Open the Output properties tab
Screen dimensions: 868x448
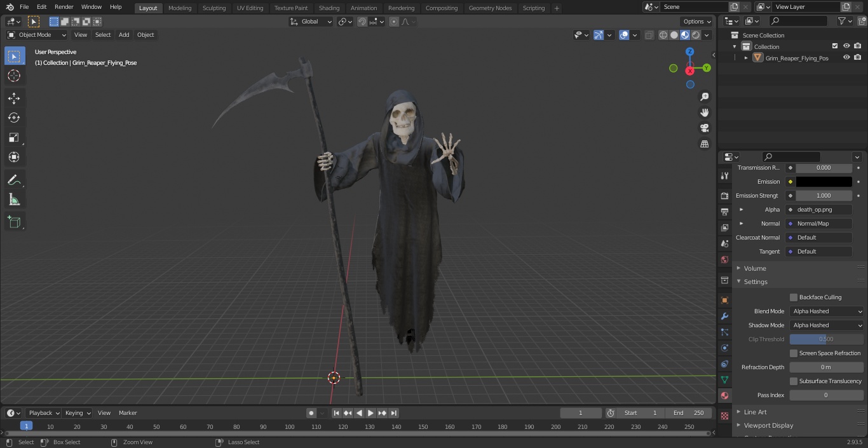pos(724,212)
